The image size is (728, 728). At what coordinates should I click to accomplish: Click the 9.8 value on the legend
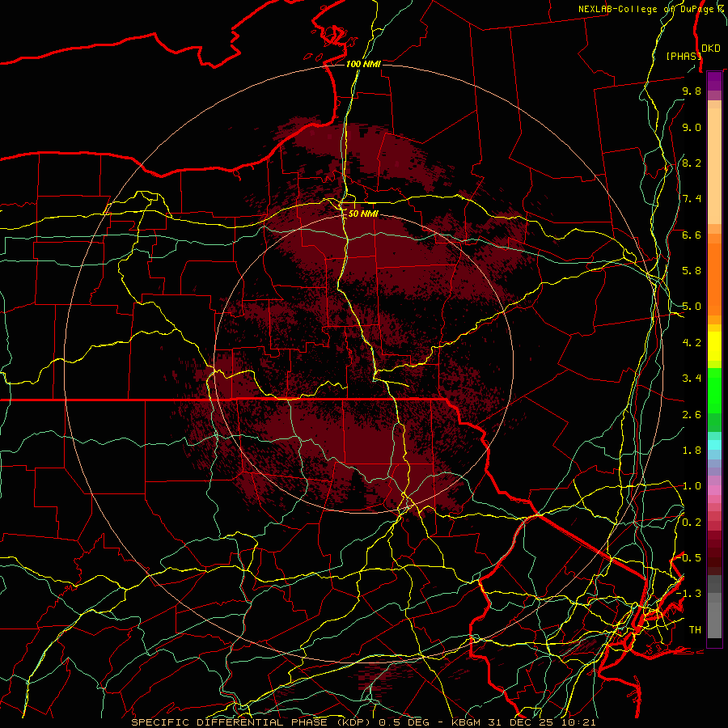[692, 91]
